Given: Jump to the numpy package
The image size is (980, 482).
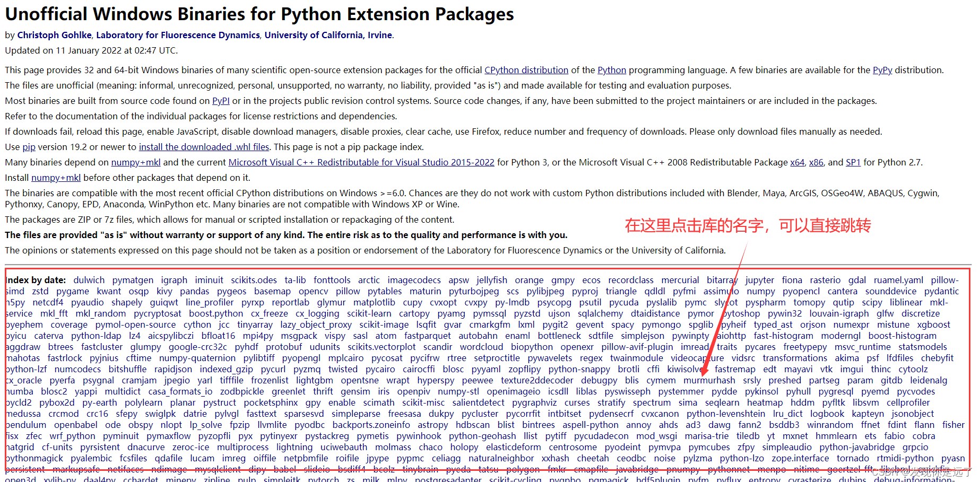Looking at the screenshot, I should pyautogui.click(x=761, y=291).
